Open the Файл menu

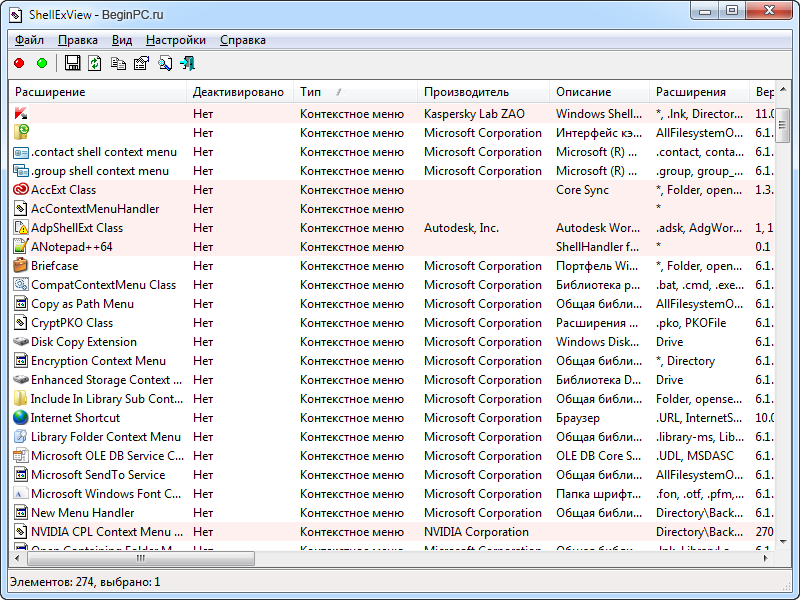[x=29, y=40]
